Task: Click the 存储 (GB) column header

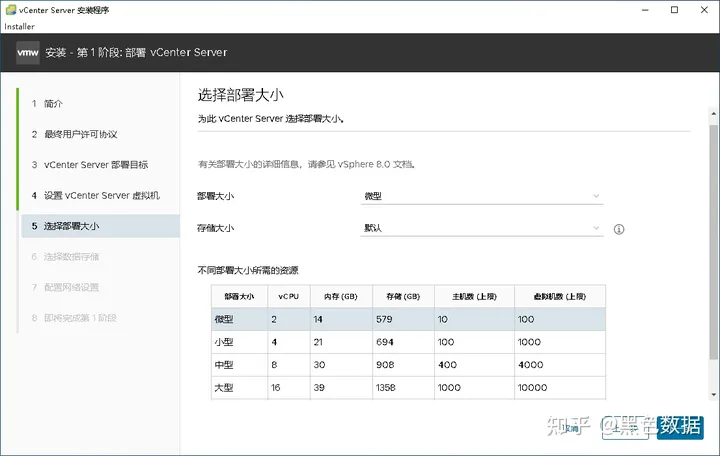Action: [403, 297]
